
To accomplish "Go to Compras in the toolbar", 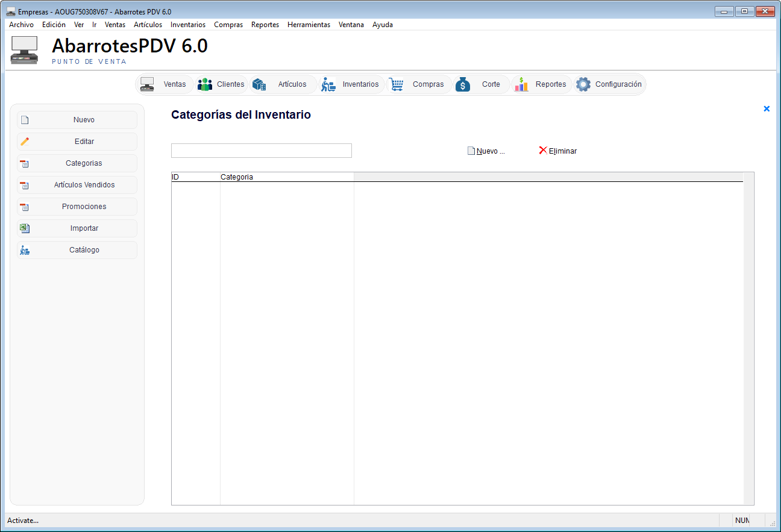I will pyautogui.click(x=428, y=84).
